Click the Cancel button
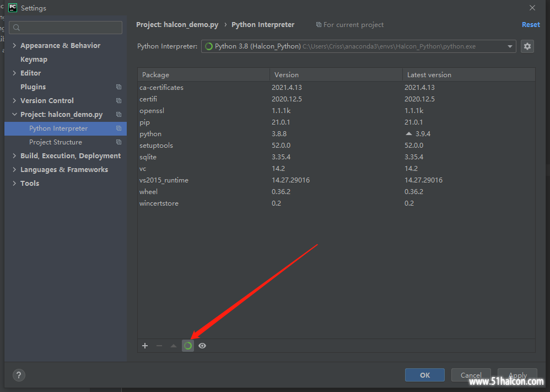550x392 pixels. [x=471, y=375]
